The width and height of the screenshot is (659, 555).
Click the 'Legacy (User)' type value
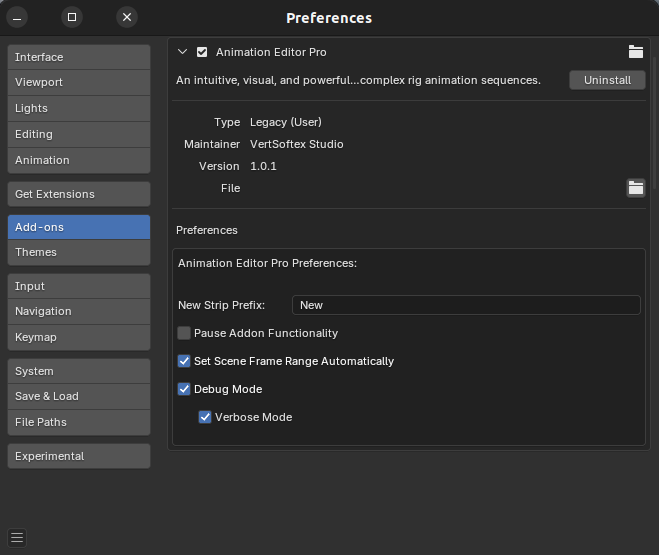tap(286, 122)
